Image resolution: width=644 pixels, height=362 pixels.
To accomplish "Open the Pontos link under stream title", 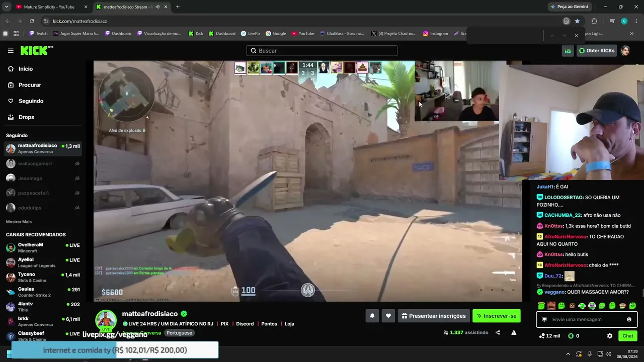I will click(269, 324).
